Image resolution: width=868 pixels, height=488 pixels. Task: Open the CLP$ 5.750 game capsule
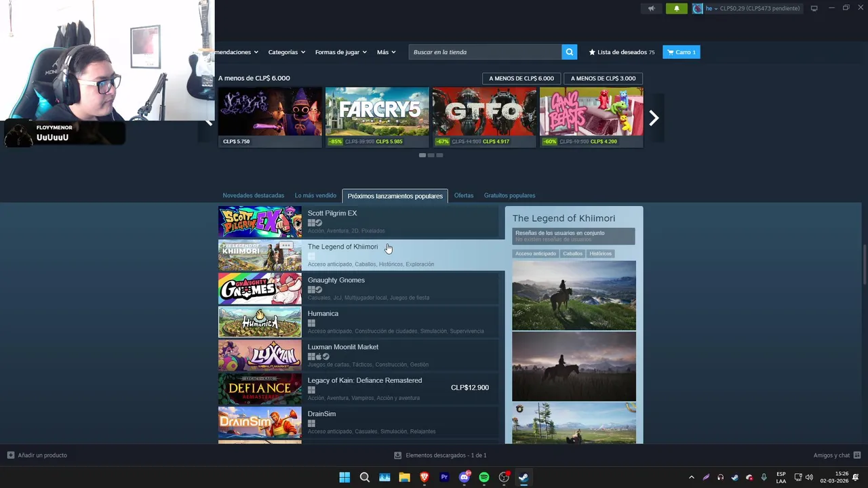click(x=270, y=117)
